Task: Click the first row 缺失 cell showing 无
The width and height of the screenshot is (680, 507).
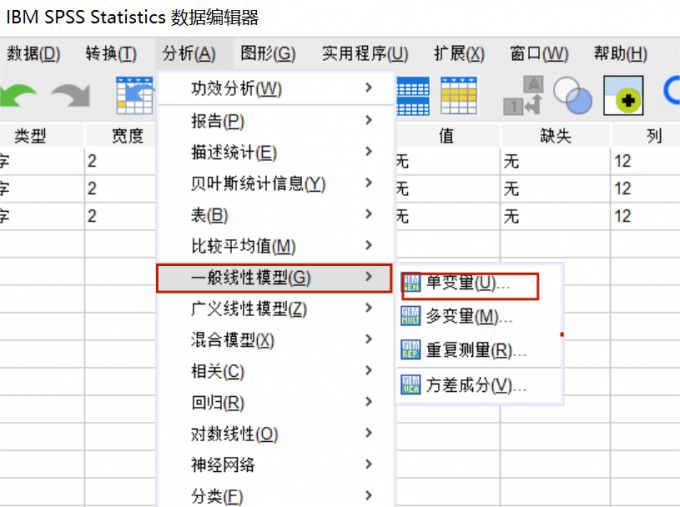Action: tap(555, 161)
